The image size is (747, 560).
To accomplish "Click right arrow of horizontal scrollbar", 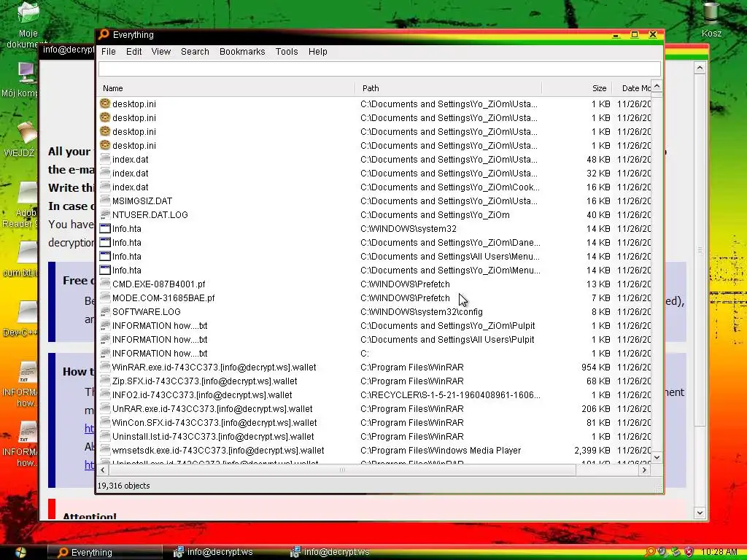I will pos(644,470).
